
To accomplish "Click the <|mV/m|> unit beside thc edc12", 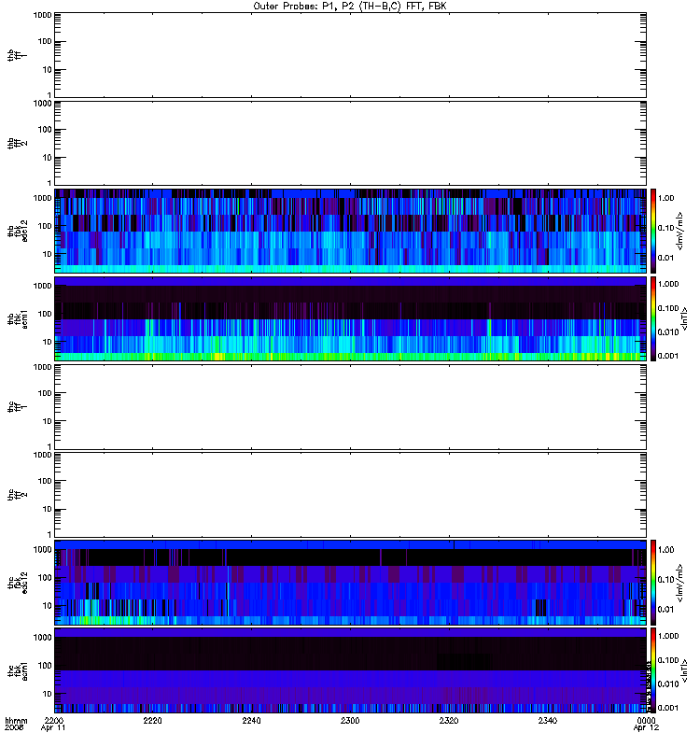I will tap(680, 583).
